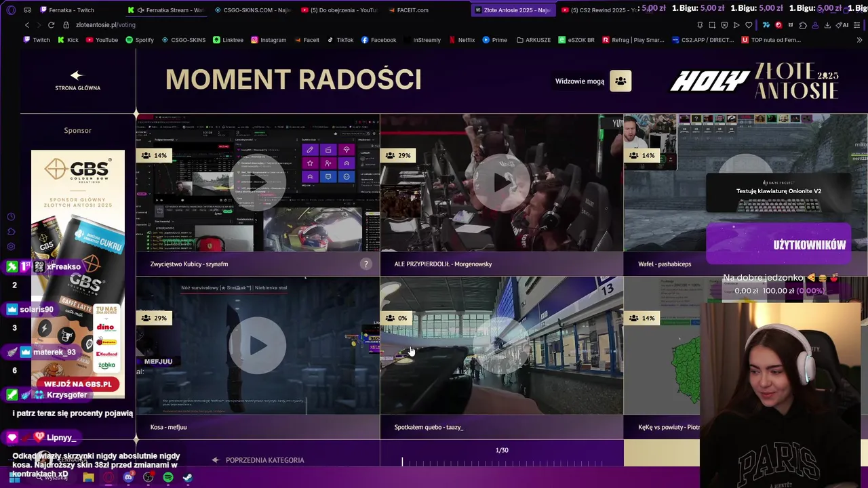
Task: Open the YouTube bookmark
Action: 101,40
